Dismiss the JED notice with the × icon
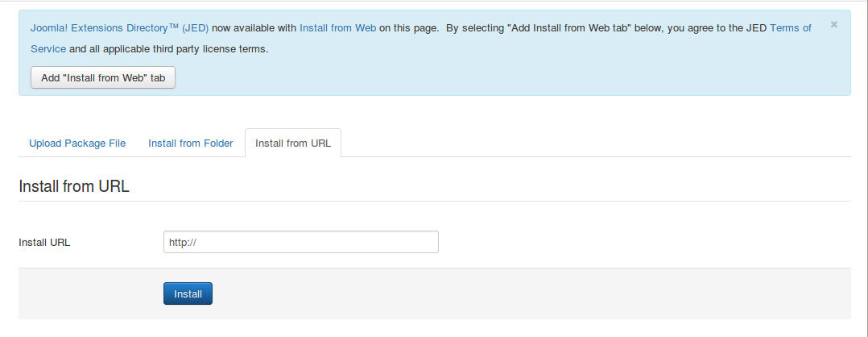Screen dimensions: 868x337 tap(834, 25)
